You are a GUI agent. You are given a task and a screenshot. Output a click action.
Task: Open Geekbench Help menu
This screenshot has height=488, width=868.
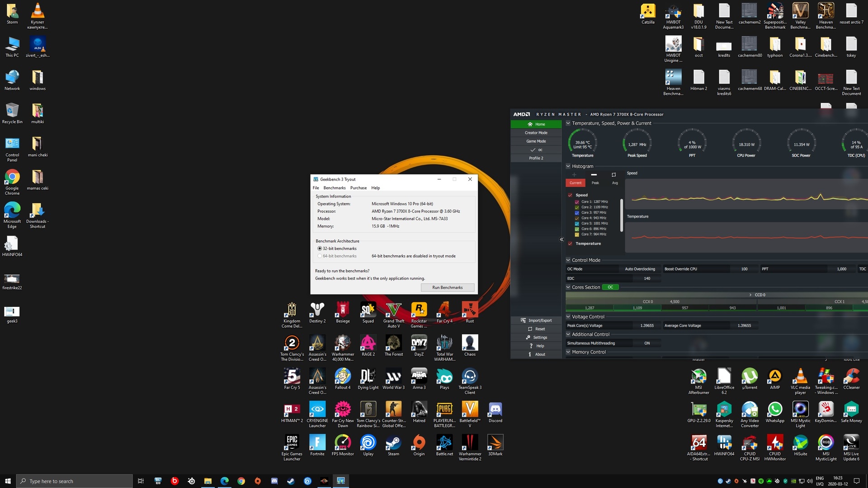click(376, 188)
